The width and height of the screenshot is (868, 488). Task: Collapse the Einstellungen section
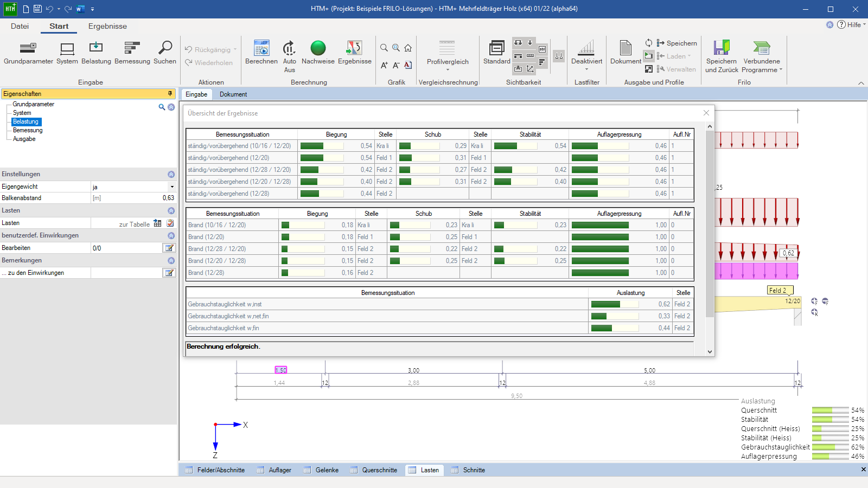click(171, 175)
